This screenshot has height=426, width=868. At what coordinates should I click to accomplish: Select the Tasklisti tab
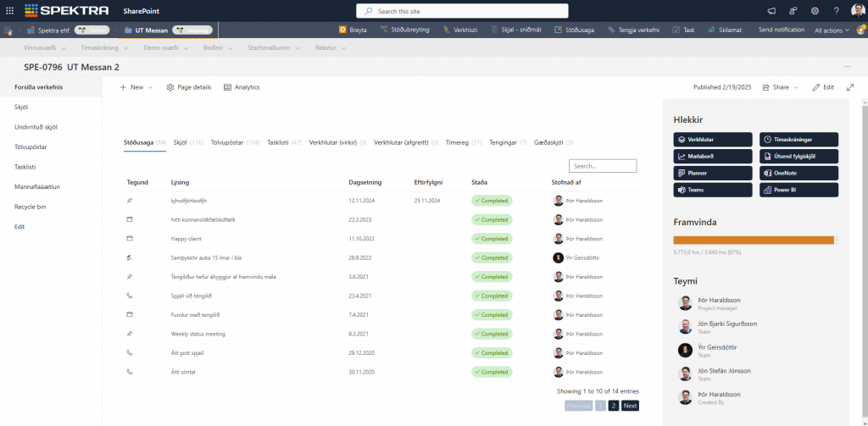pos(278,142)
